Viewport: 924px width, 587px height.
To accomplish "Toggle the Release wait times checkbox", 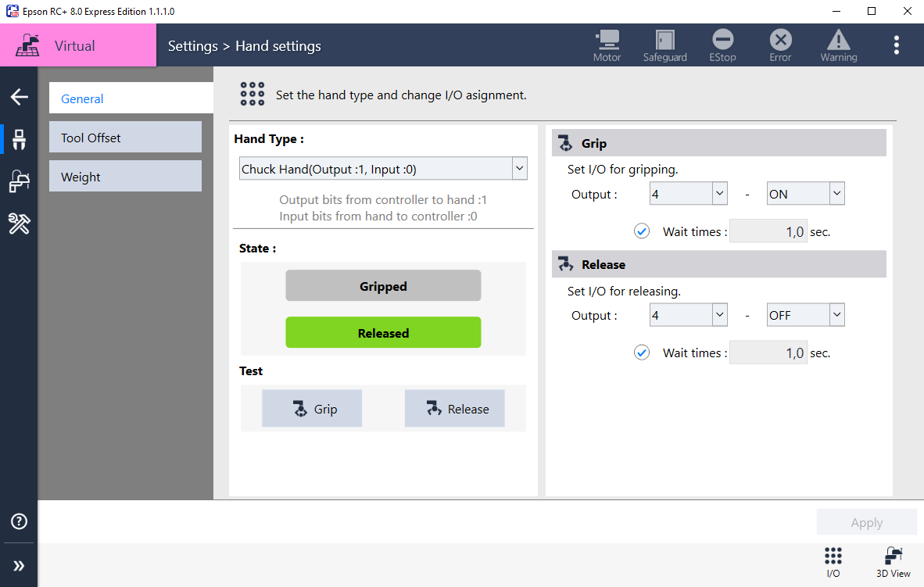I will [642, 353].
